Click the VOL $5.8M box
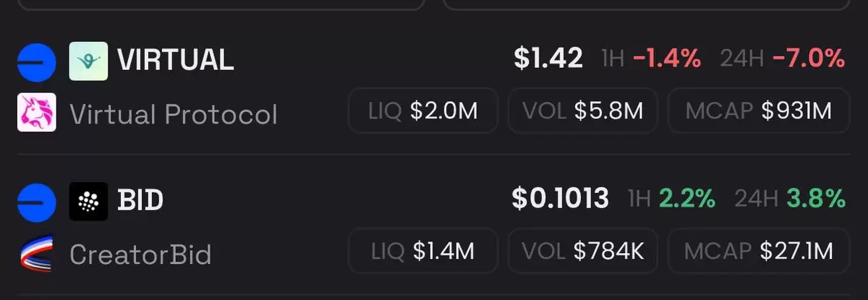868x300 pixels. 583,111
